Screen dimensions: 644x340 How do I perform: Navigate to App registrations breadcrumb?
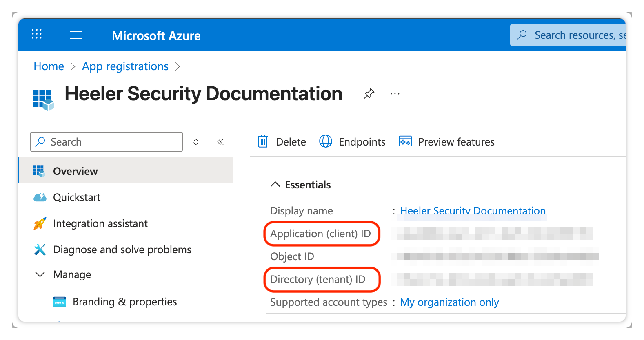(125, 66)
